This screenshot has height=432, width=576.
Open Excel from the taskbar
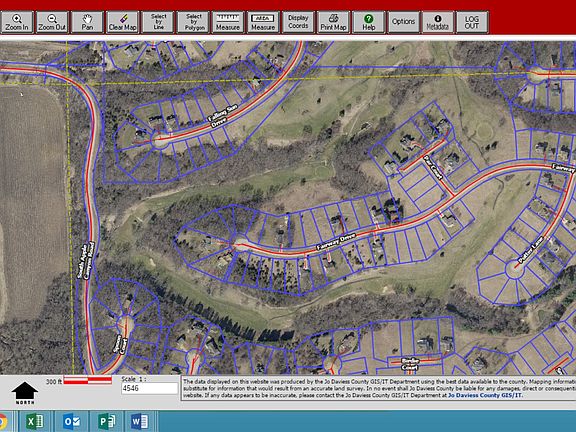pos(36,421)
